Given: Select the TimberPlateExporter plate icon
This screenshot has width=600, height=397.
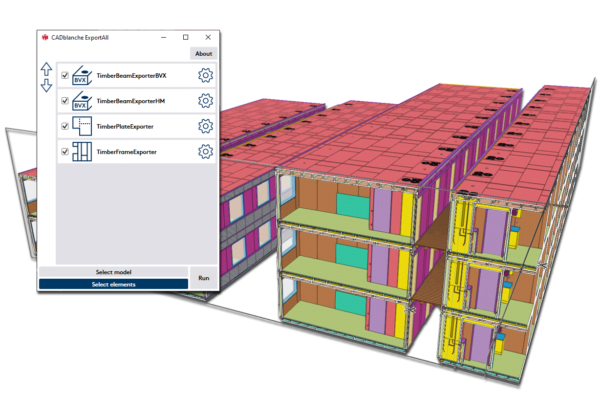Looking at the screenshot, I should [x=82, y=126].
